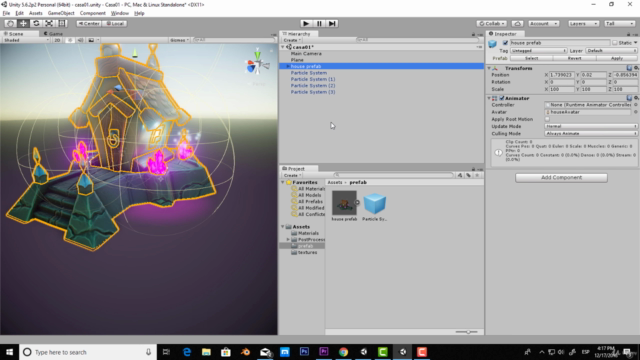The height and width of the screenshot is (360, 640).
Task: Open Transform component settings gear
Action: [x=636, y=68]
